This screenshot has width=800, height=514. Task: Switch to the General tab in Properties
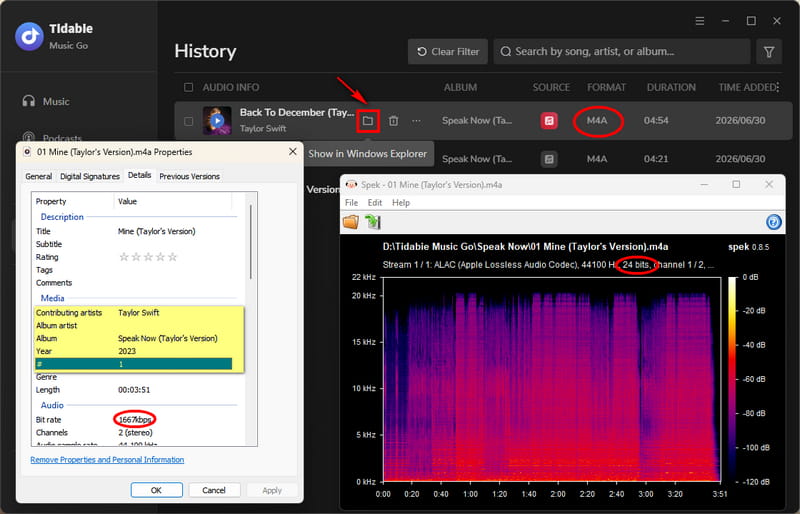pyautogui.click(x=39, y=176)
